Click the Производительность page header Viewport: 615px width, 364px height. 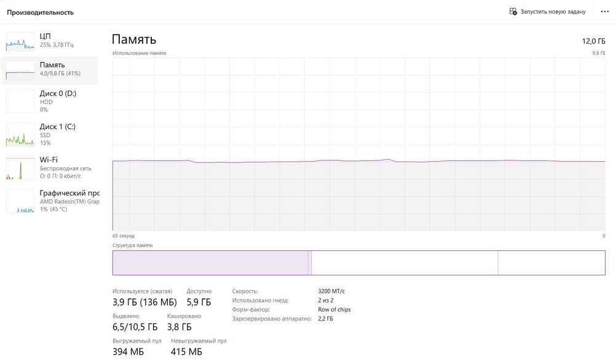click(x=41, y=12)
